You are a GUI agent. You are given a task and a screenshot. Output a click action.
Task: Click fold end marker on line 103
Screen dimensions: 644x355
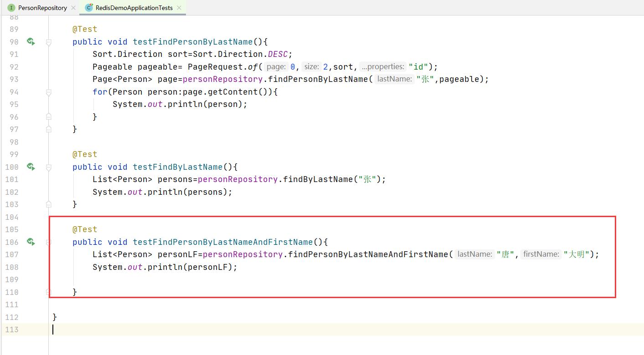tap(48, 204)
